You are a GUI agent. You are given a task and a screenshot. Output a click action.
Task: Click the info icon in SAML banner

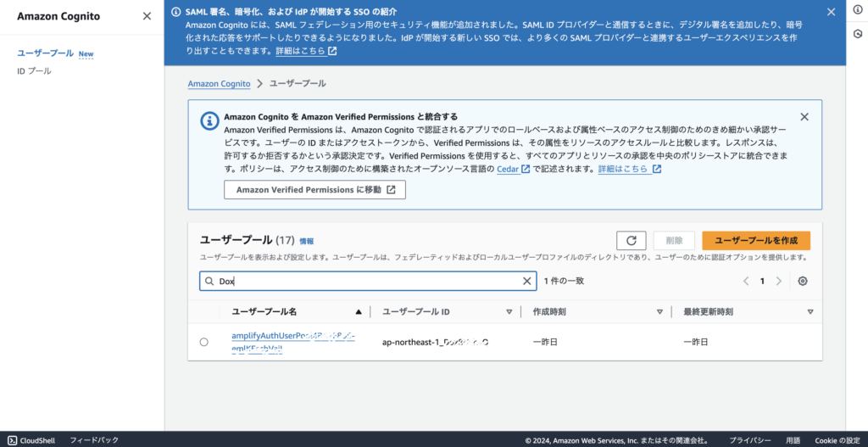(176, 12)
